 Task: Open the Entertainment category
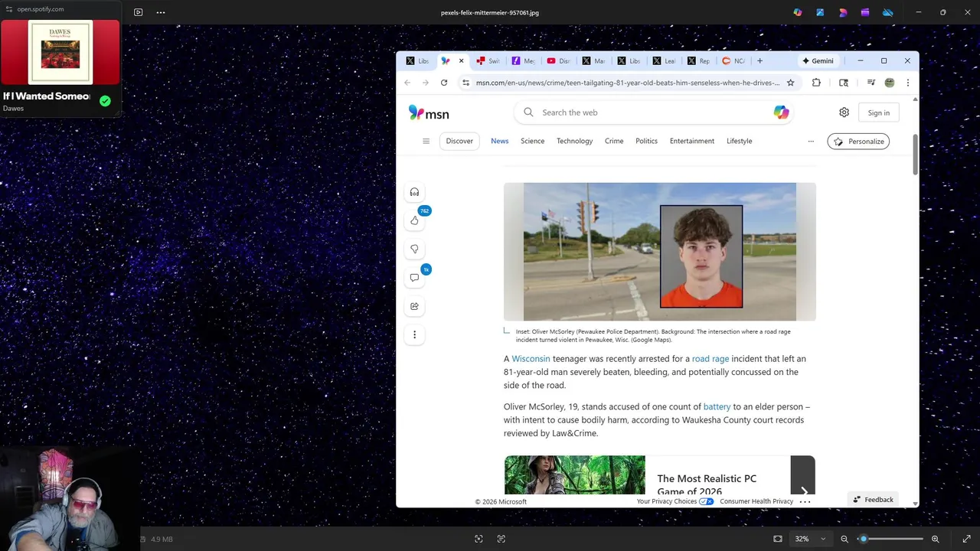[692, 141]
